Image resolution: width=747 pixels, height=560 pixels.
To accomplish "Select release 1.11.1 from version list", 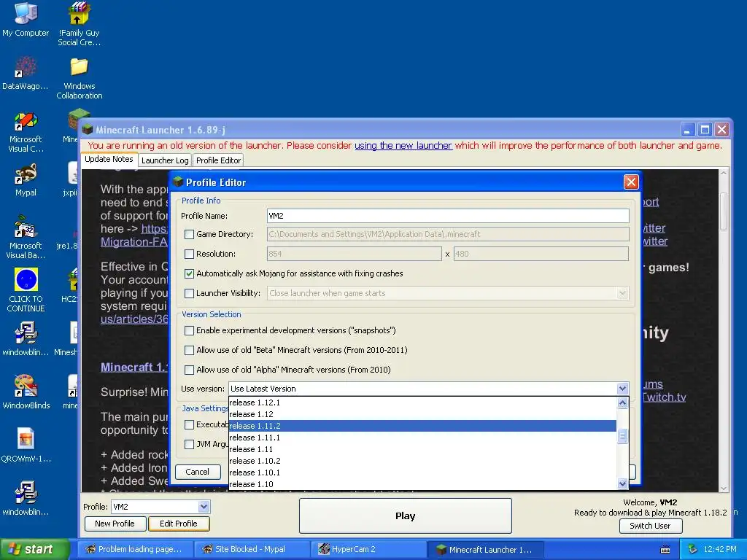I will click(x=422, y=437).
